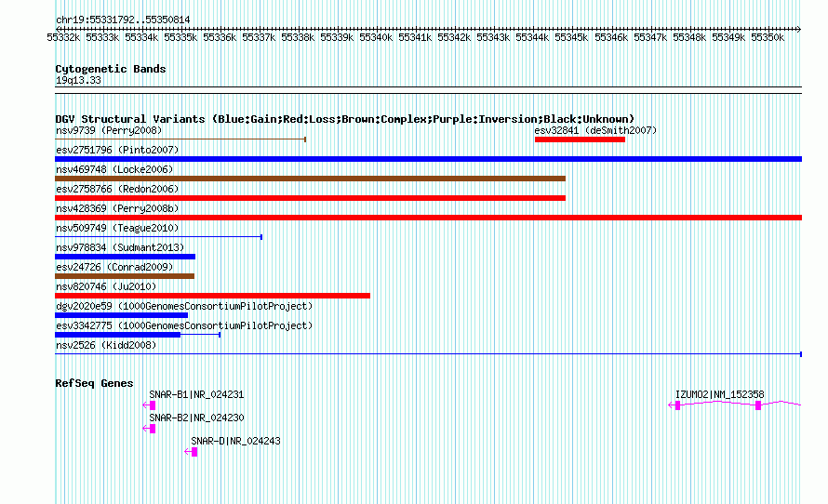Viewport: 828px width, 504px height.
Task: Click the IZUMO2|NM_152358 gene label
Action: coord(720,395)
